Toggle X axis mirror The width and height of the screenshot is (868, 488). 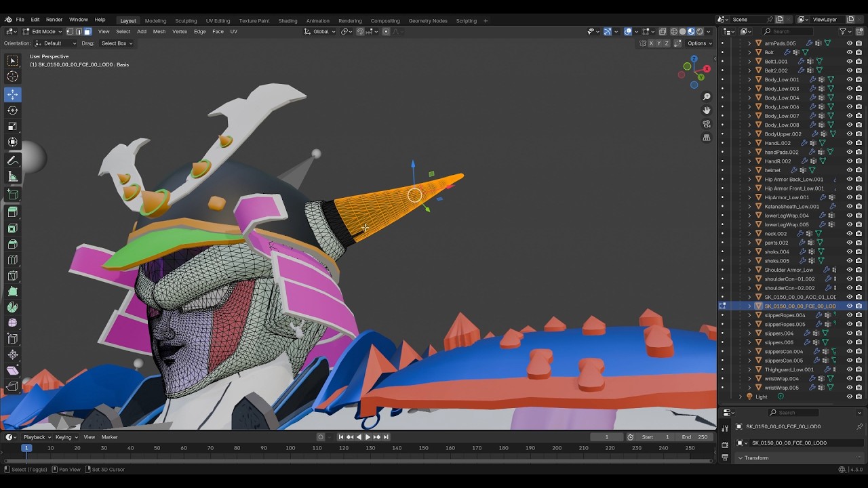coord(651,43)
